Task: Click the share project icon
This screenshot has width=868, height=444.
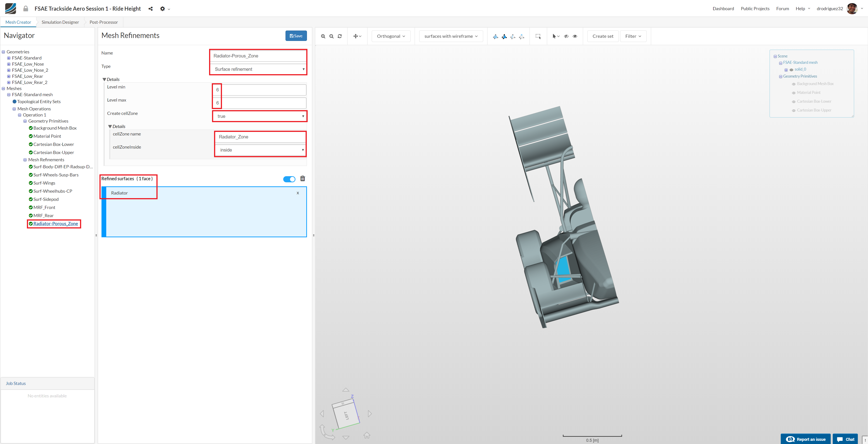Action: click(151, 9)
